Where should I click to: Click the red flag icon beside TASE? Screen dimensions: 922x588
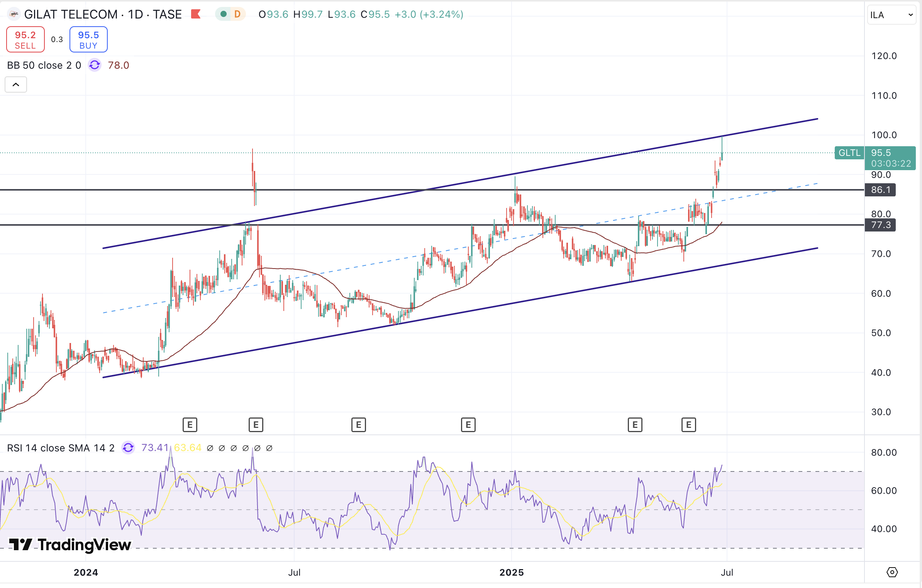click(196, 14)
